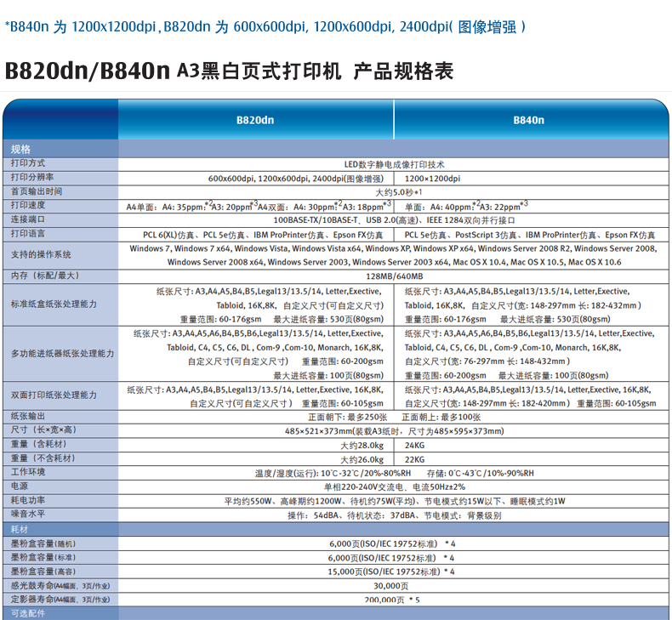Viewport: 672px width, 620px height.
Task: Click the '电源' row label
Action: click(x=20, y=486)
